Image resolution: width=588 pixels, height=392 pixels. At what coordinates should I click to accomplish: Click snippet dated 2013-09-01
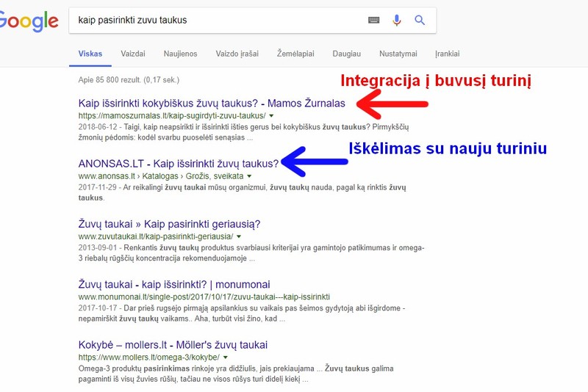click(251, 253)
